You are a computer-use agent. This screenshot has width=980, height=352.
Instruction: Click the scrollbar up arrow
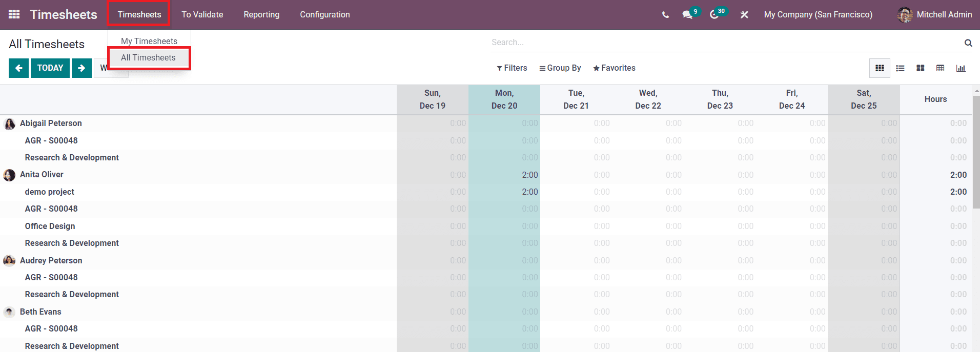[x=976, y=91]
